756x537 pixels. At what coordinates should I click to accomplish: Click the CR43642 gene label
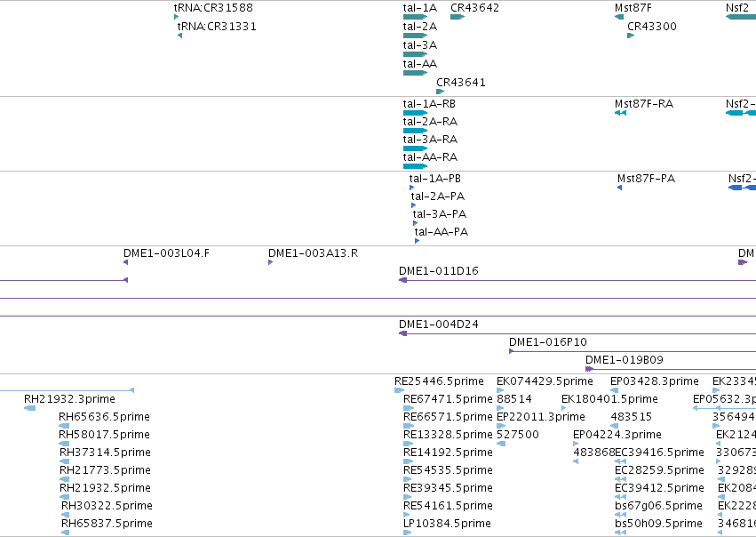click(475, 8)
